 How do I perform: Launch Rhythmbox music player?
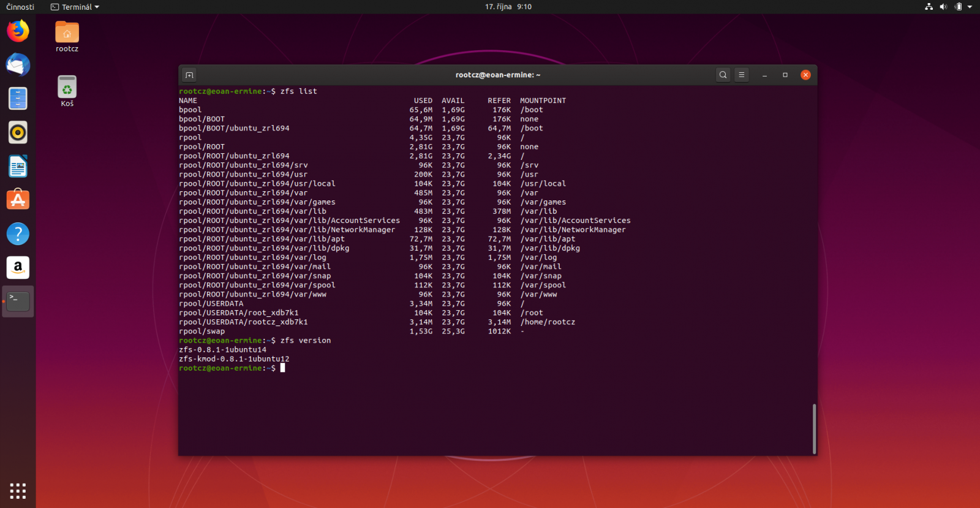tap(18, 132)
